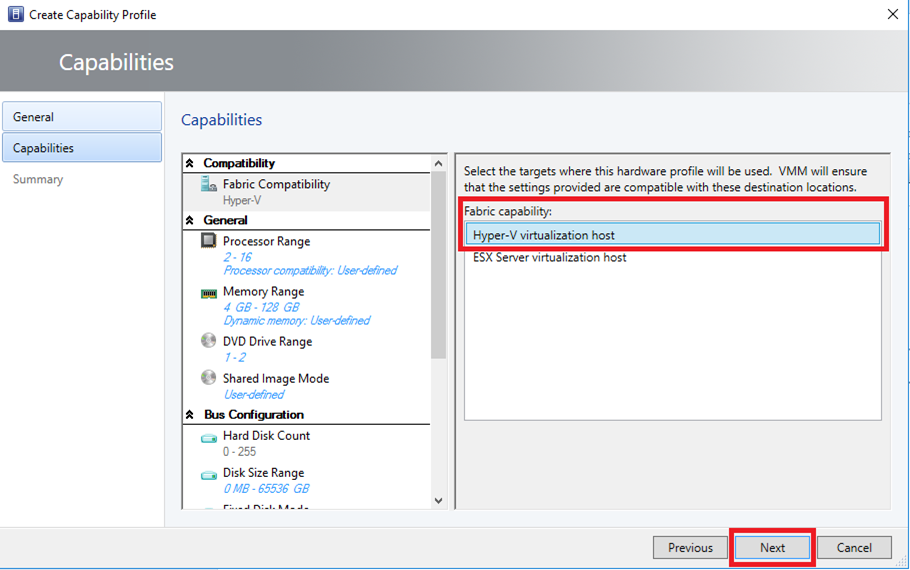Click the settings list scroll down arrow
This screenshot has width=910, height=570.
[x=438, y=500]
